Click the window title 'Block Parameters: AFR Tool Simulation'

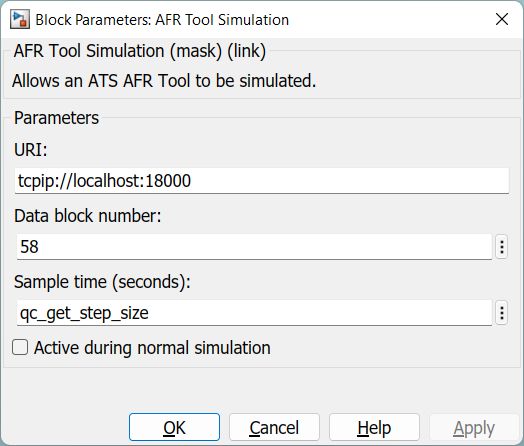(x=162, y=20)
